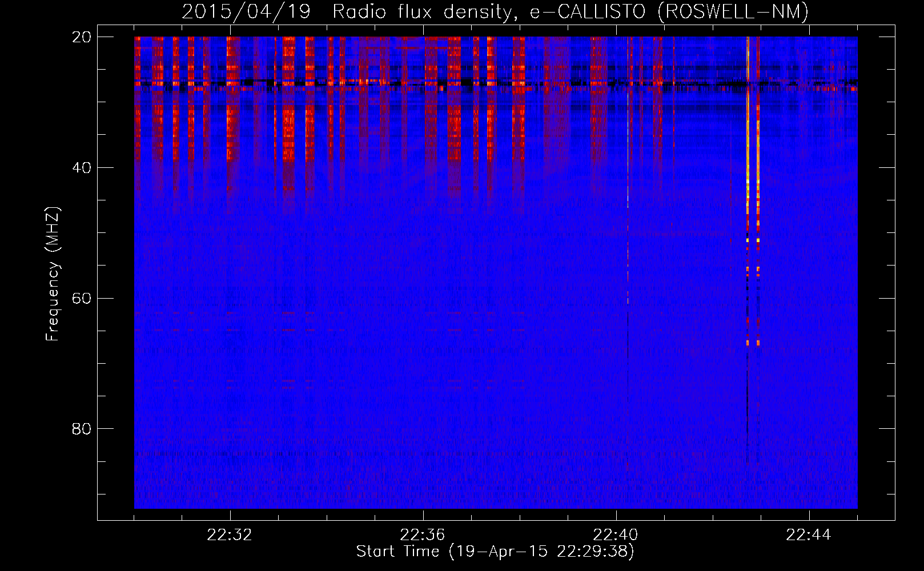Select the 'Frequency (MHZ)' y-axis label

53,274
